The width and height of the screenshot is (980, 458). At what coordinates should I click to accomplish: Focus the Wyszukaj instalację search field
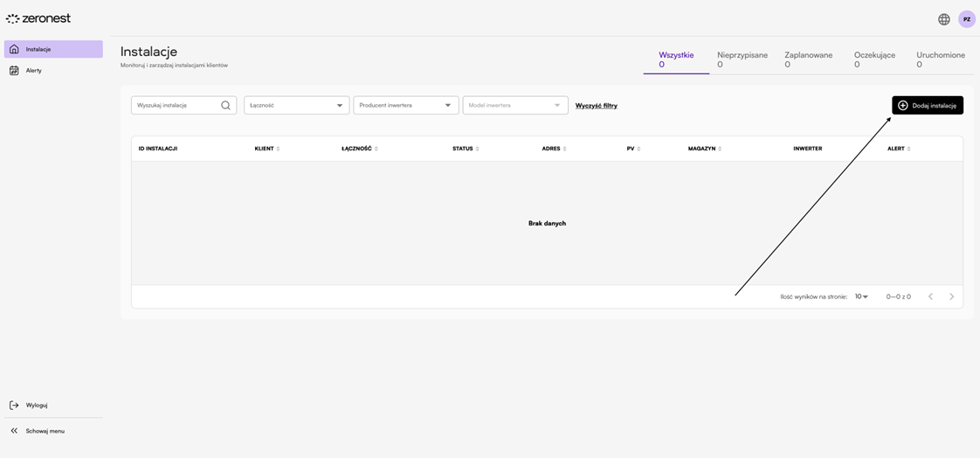point(175,106)
